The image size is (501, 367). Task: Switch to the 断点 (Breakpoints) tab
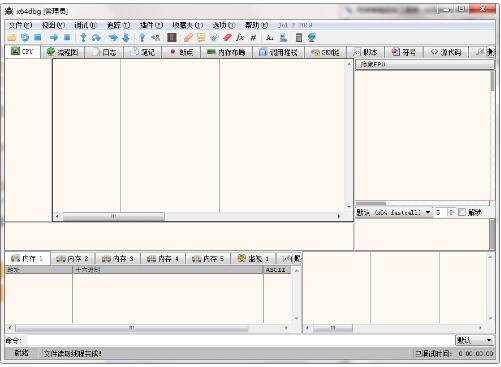[x=182, y=52]
